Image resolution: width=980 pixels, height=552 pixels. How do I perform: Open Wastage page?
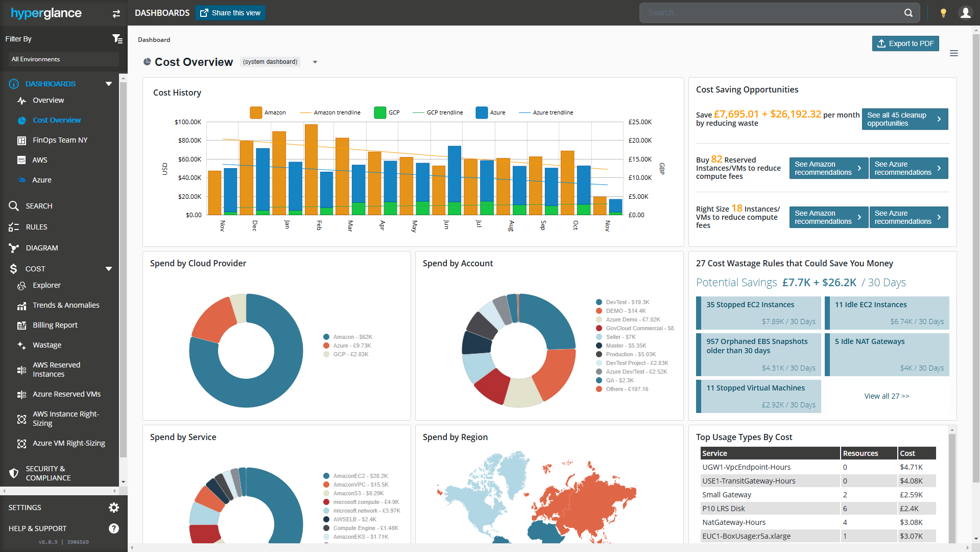click(x=46, y=346)
